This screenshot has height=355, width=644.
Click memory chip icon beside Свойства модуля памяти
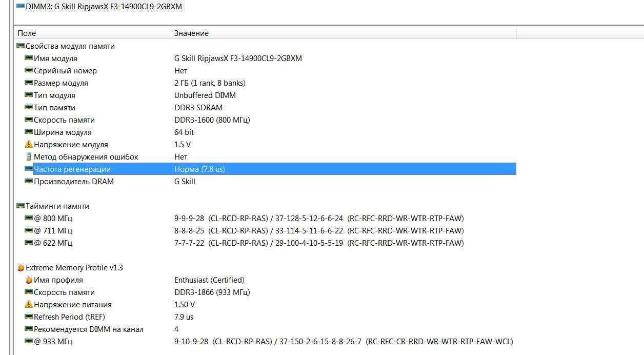21,46
